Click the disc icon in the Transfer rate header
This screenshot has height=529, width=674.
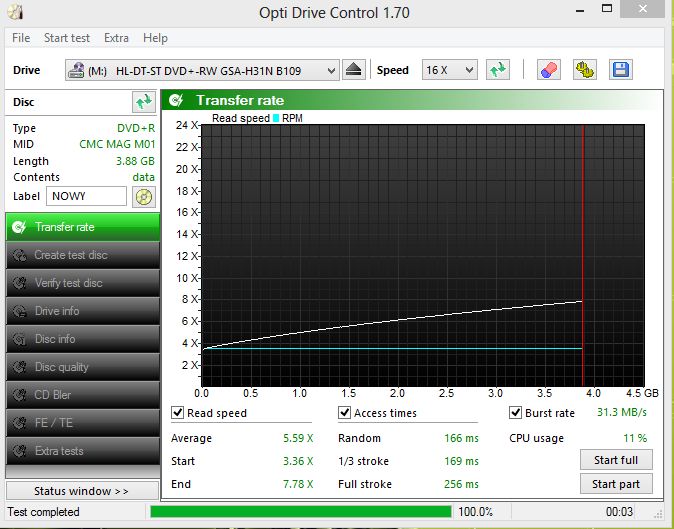[x=177, y=100]
